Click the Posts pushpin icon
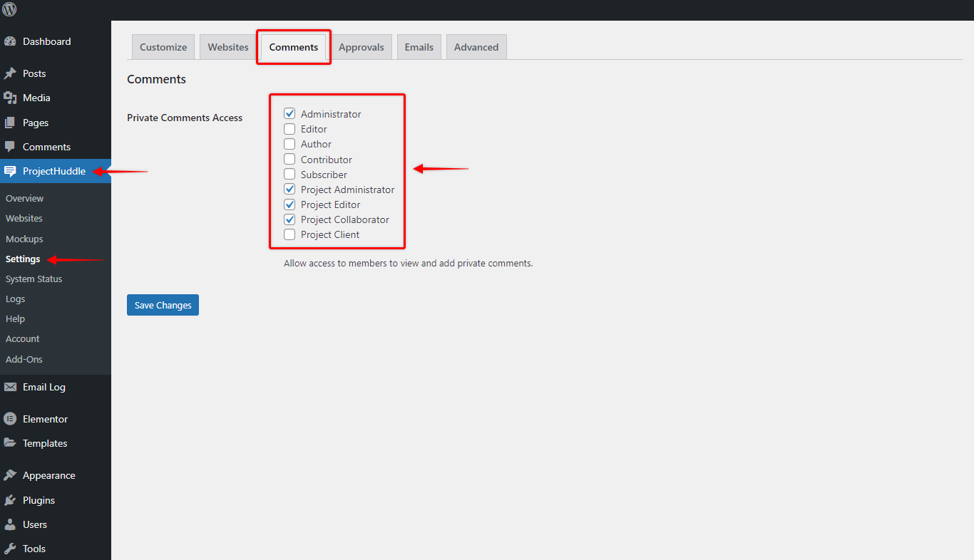The width and height of the screenshot is (974, 560). pyautogui.click(x=10, y=73)
